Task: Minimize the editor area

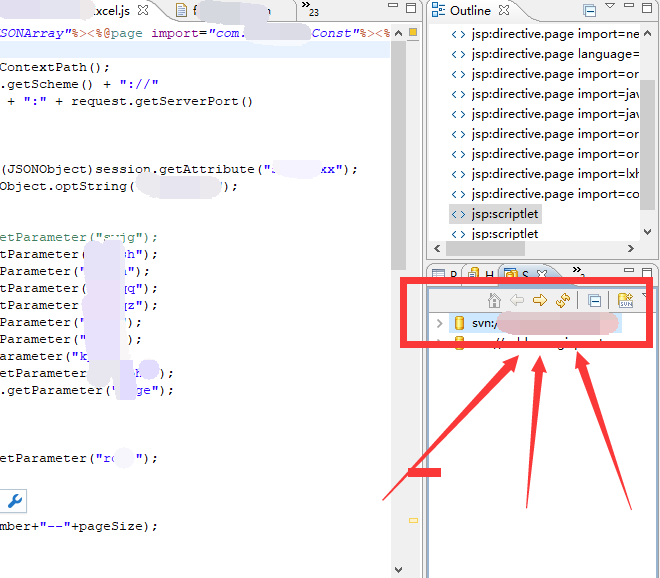Action: 393,6
